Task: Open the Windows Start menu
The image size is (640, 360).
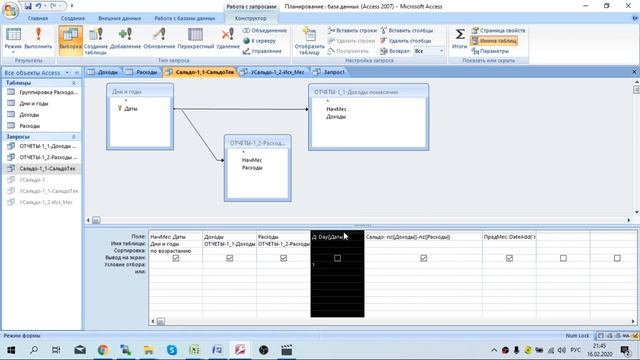Action: pos(11,350)
